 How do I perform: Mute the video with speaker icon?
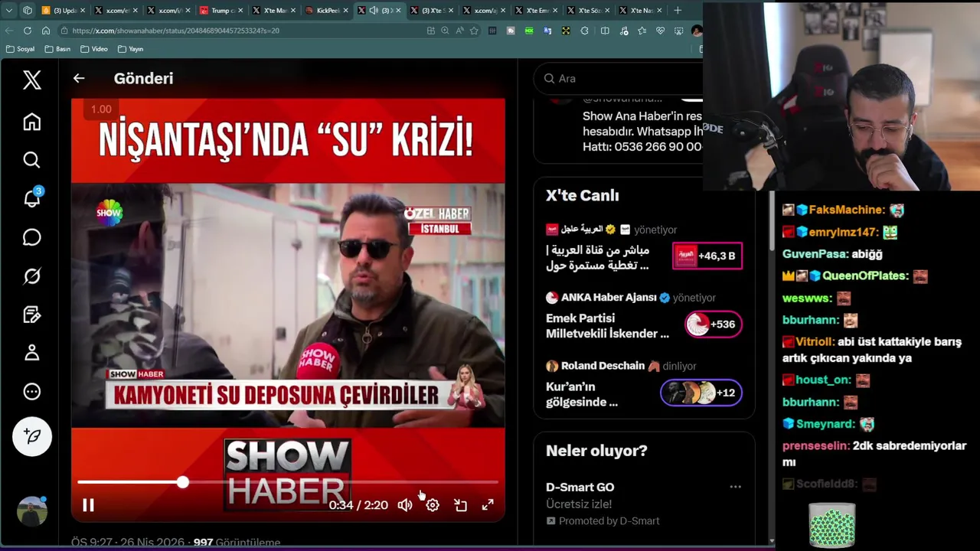coord(405,505)
